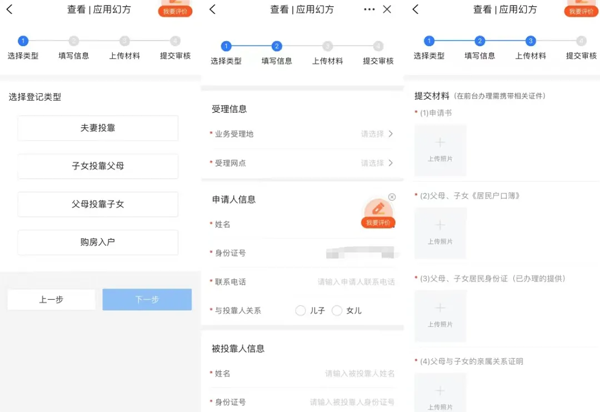Tap upload plus under 亲属关系证明
The height and width of the screenshot is (412, 600).
[x=440, y=394]
